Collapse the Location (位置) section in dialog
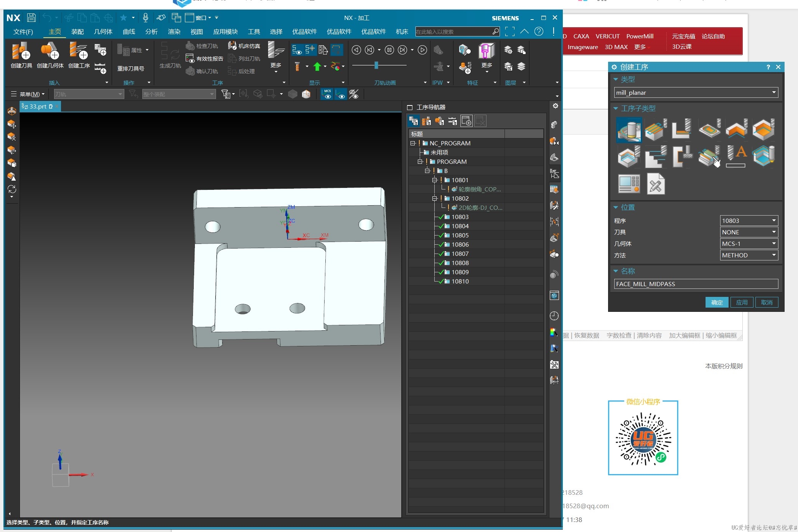Image resolution: width=798 pixels, height=532 pixels. (x=616, y=208)
